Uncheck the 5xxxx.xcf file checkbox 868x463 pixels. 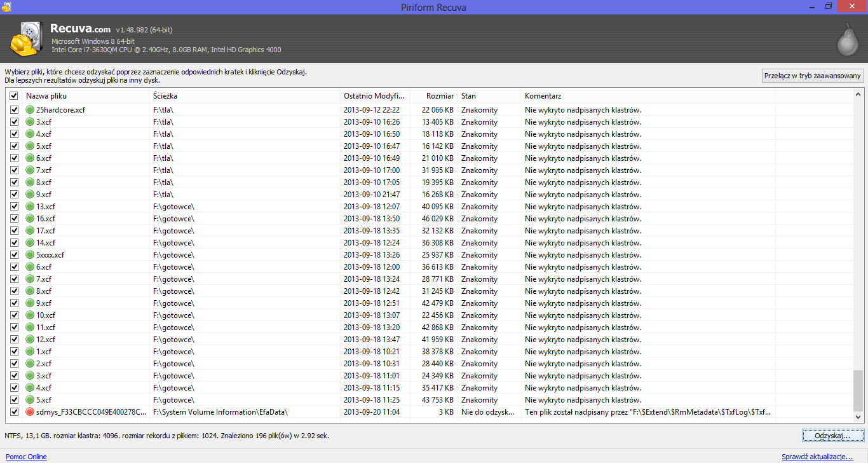[x=14, y=255]
